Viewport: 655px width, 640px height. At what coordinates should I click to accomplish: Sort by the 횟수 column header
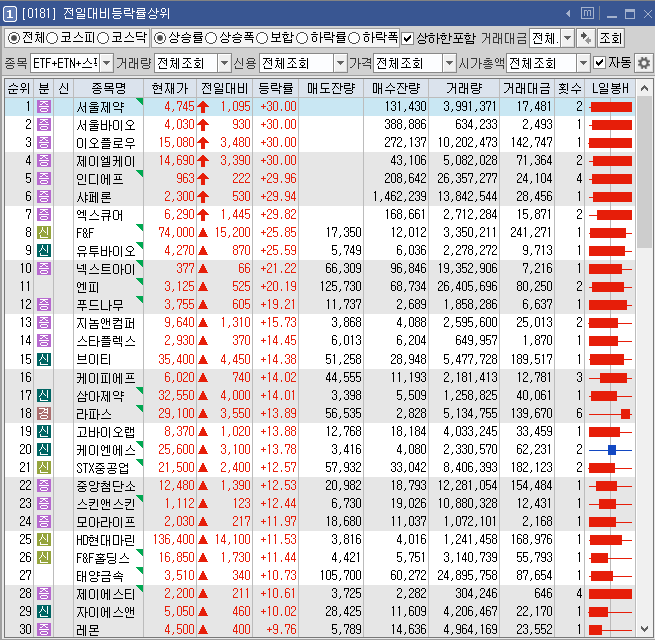(570, 88)
